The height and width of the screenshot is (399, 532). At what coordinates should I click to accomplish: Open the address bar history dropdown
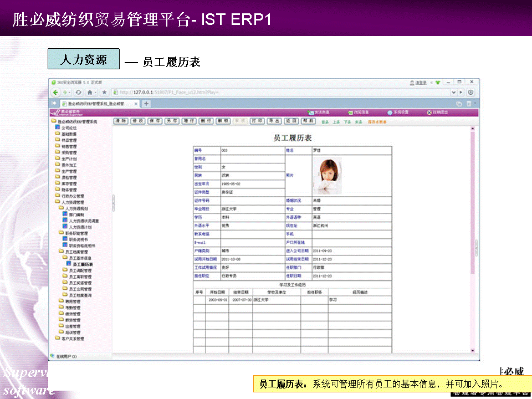pos(454,93)
